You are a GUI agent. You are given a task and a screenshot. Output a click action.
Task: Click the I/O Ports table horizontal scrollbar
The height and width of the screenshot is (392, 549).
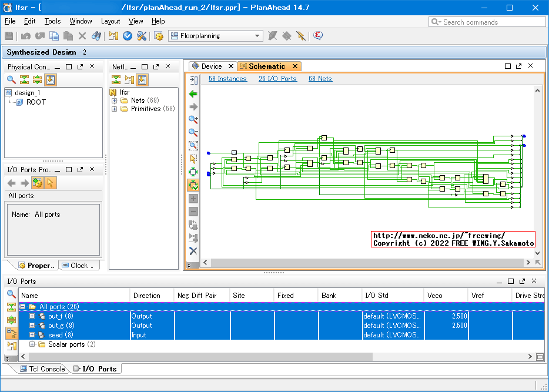coord(200,357)
